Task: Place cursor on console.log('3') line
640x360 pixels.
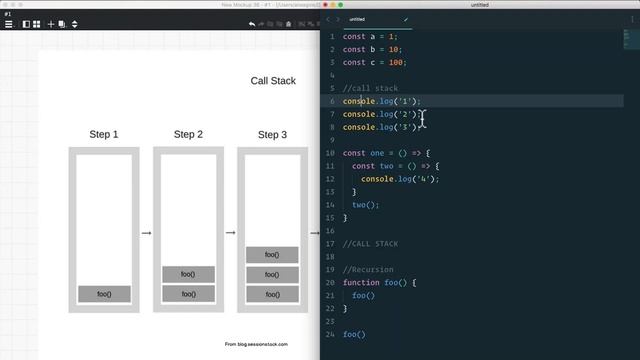Action: click(x=381, y=127)
